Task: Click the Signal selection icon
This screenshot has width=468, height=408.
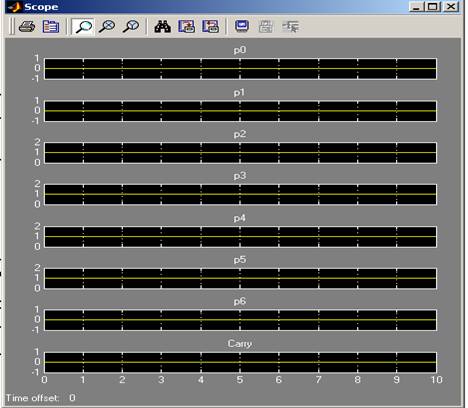Action: point(290,26)
